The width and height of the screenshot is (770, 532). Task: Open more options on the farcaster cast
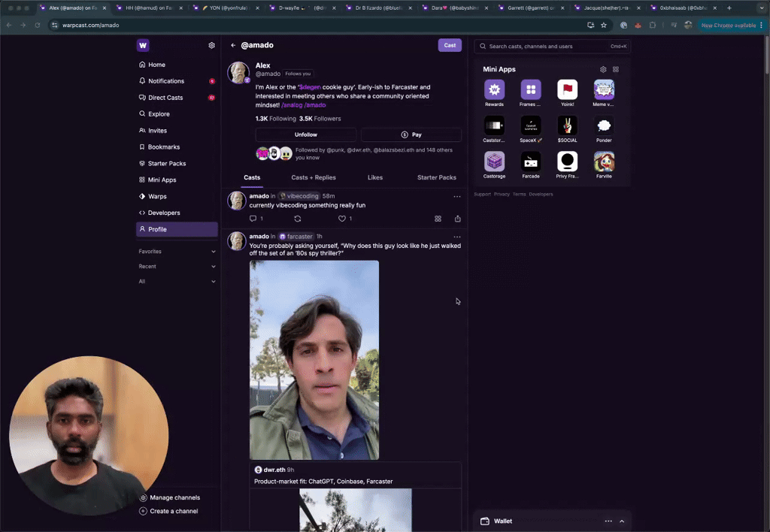[x=457, y=237]
